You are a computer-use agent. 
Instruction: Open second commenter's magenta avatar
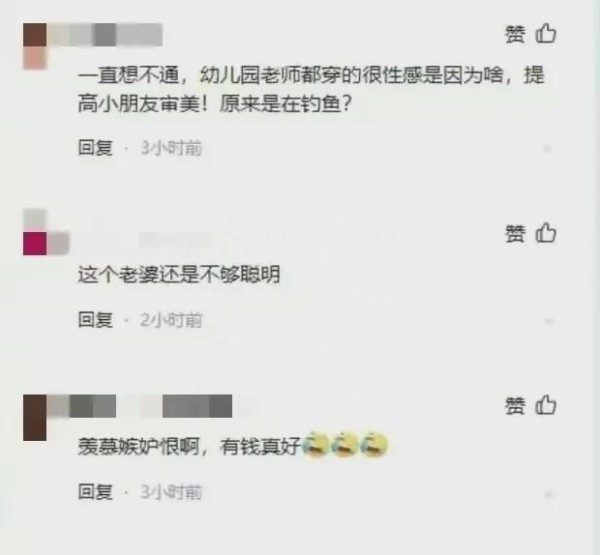click(x=35, y=243)
